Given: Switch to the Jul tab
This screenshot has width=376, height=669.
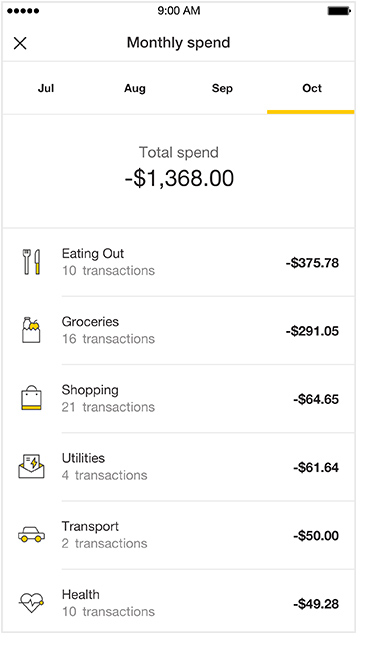Looking at the screenshot, I should pyautogui.click(x=46, y=88).
